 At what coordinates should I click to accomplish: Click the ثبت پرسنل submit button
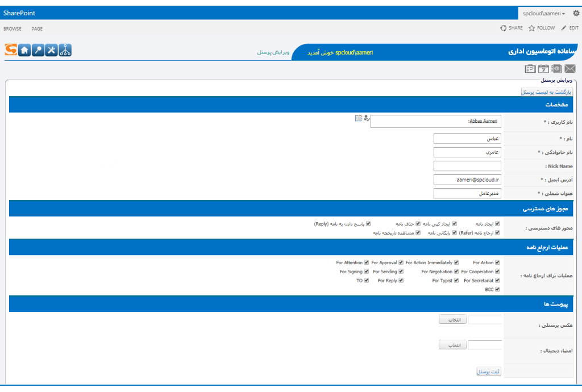[488, 372]
